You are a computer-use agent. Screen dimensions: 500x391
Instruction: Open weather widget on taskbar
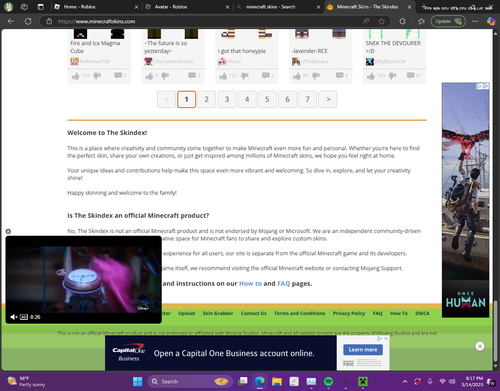click(26, 381)
